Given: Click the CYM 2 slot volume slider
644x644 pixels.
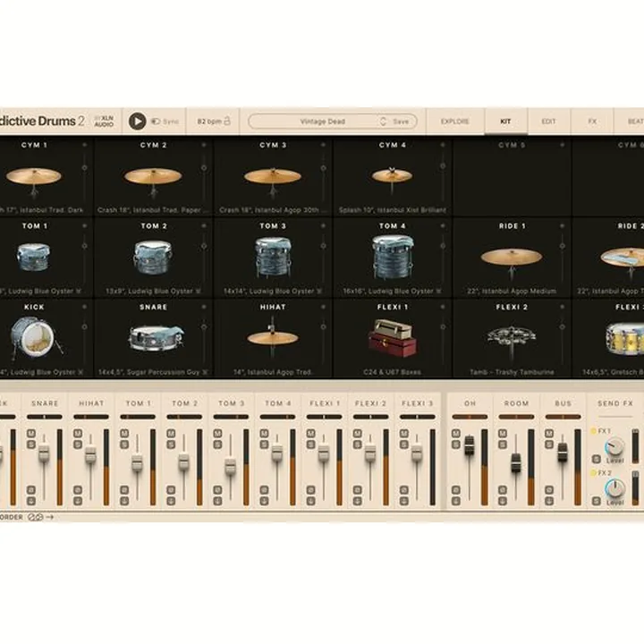Looking at the screenshot, I should [204, 174].
